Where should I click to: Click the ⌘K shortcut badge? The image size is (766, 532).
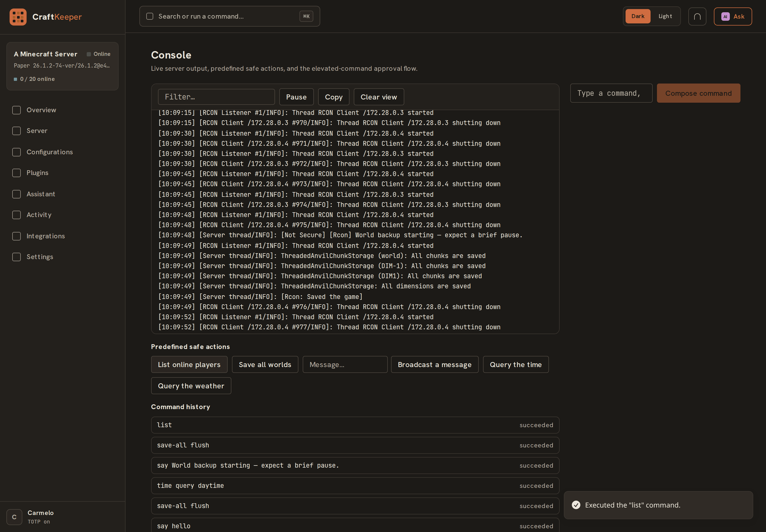306,16
